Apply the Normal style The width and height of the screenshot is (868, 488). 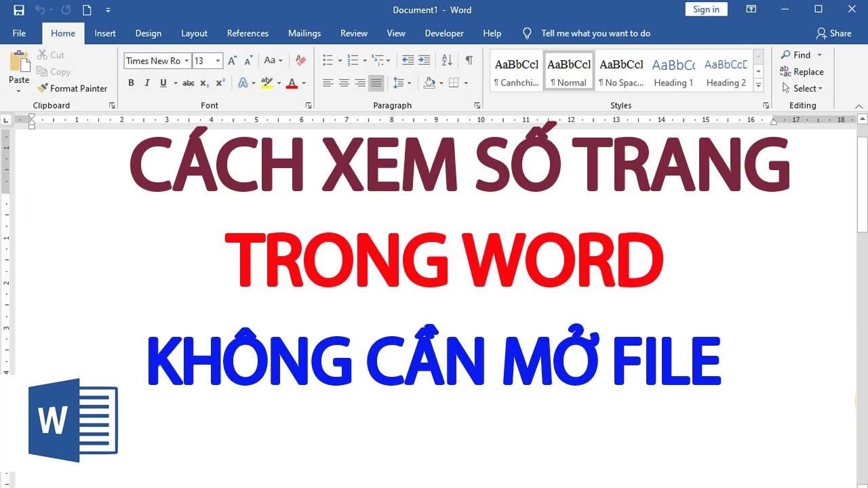(569, 71)
